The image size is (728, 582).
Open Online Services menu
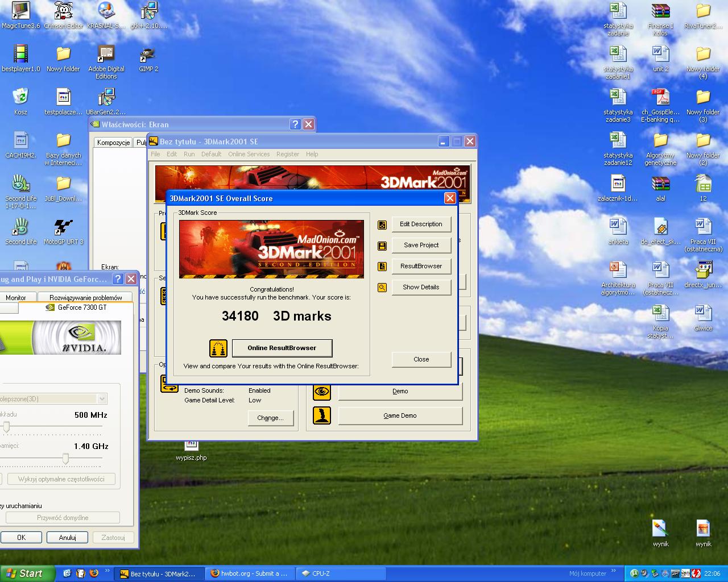(249, 154)
